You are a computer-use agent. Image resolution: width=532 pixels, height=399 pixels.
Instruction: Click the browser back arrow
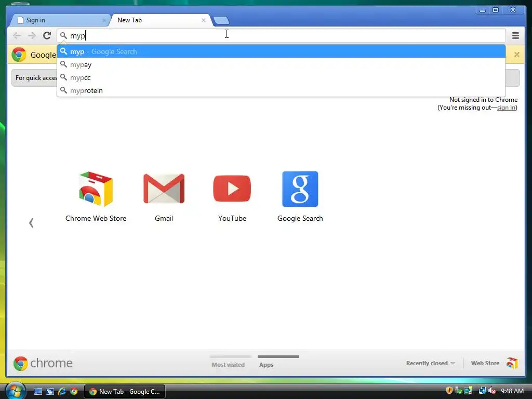tap(17, 36)
